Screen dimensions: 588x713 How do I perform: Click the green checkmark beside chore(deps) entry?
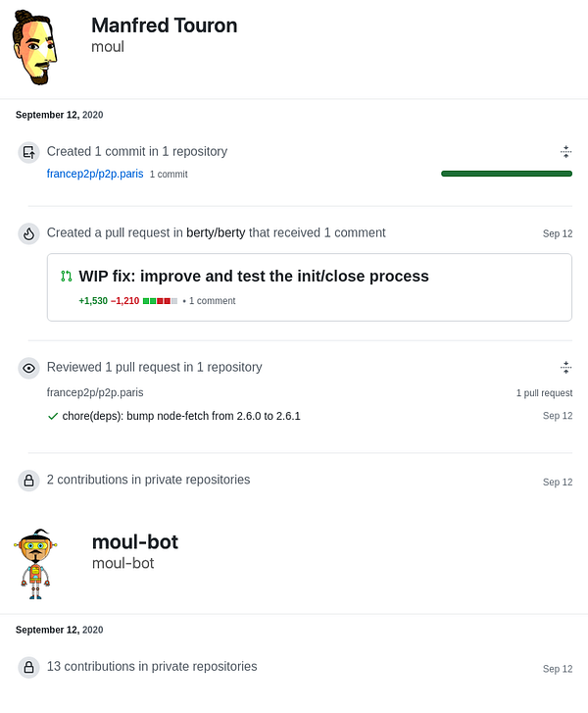[53, 416]
